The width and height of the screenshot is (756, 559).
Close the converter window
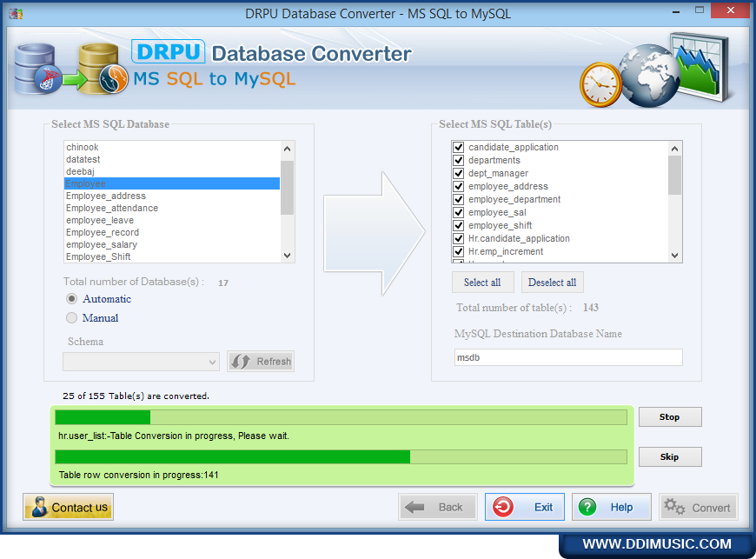click(x=731, y=10)
